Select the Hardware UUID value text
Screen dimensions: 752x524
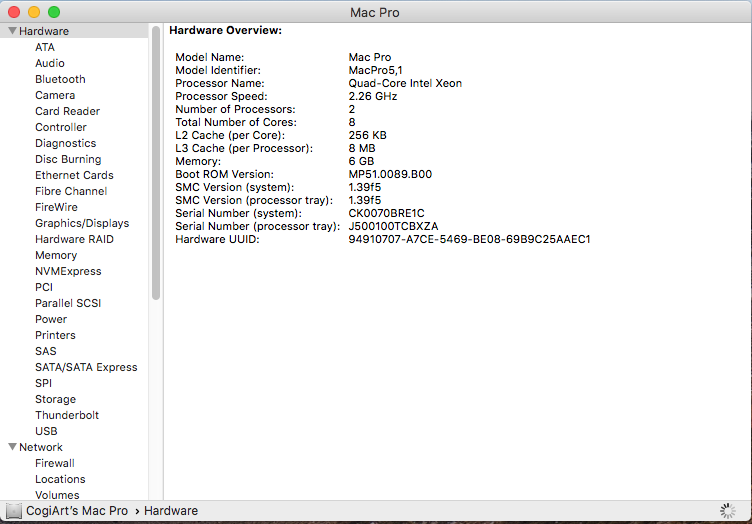click(469, 239)
